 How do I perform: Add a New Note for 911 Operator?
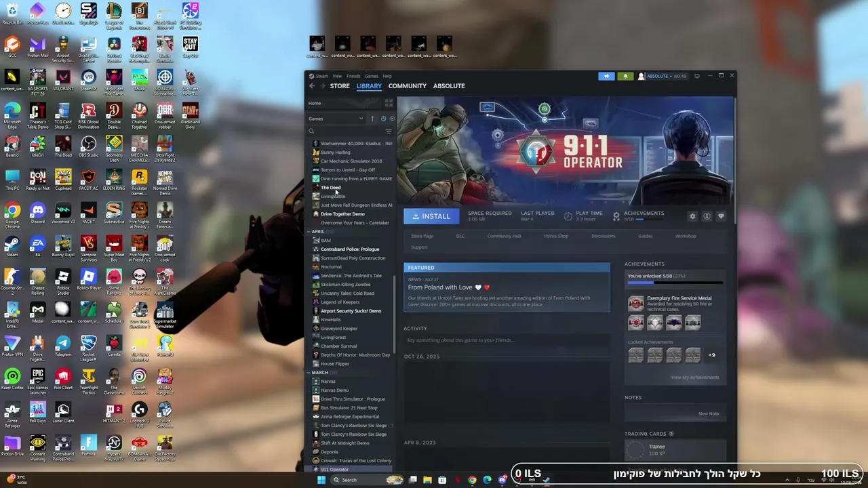coord(709,413)
